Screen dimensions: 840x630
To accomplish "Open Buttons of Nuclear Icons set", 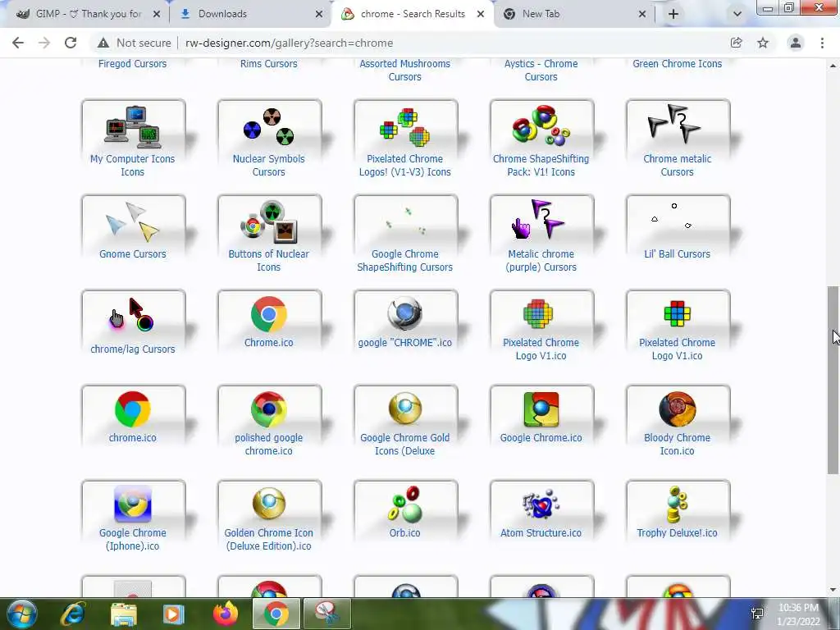I will 269,222.
